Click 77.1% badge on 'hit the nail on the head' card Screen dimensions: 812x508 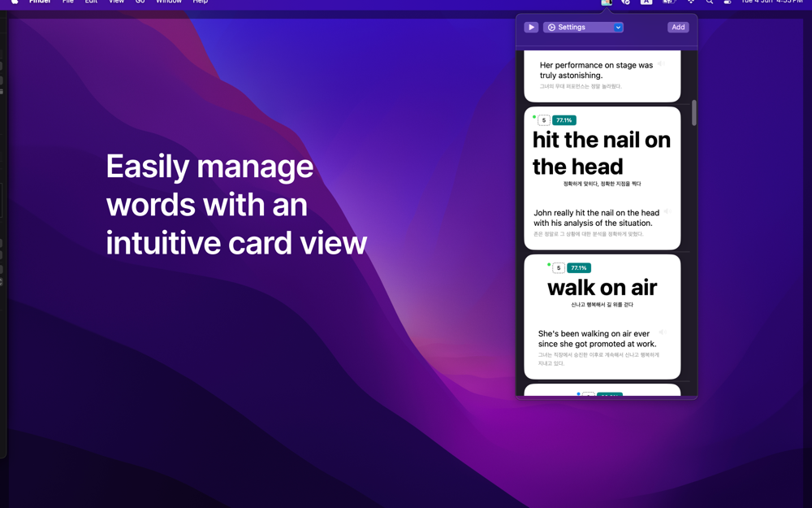click(564, 120)
